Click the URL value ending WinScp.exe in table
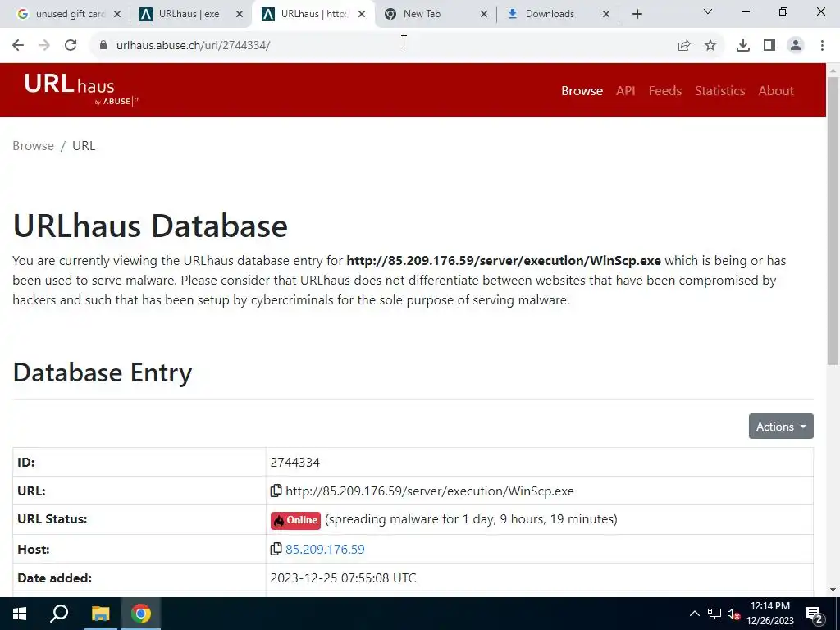 (x=430, y=491)
